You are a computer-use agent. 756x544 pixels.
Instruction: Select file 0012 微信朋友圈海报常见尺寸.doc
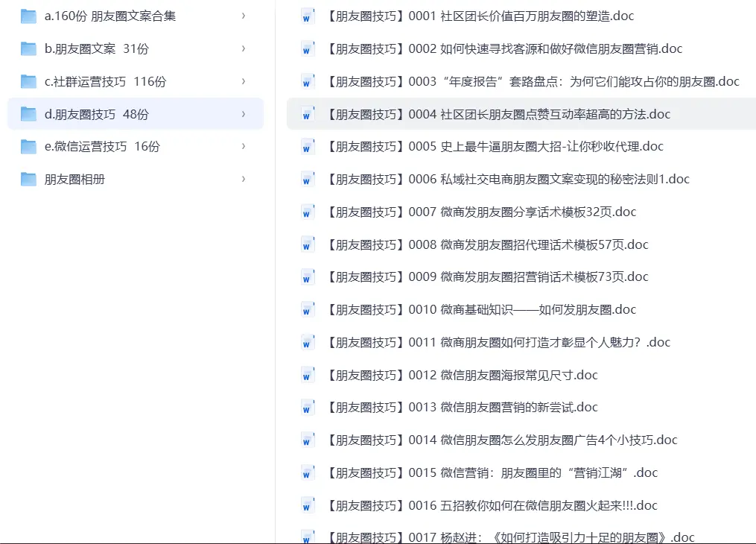521,375
